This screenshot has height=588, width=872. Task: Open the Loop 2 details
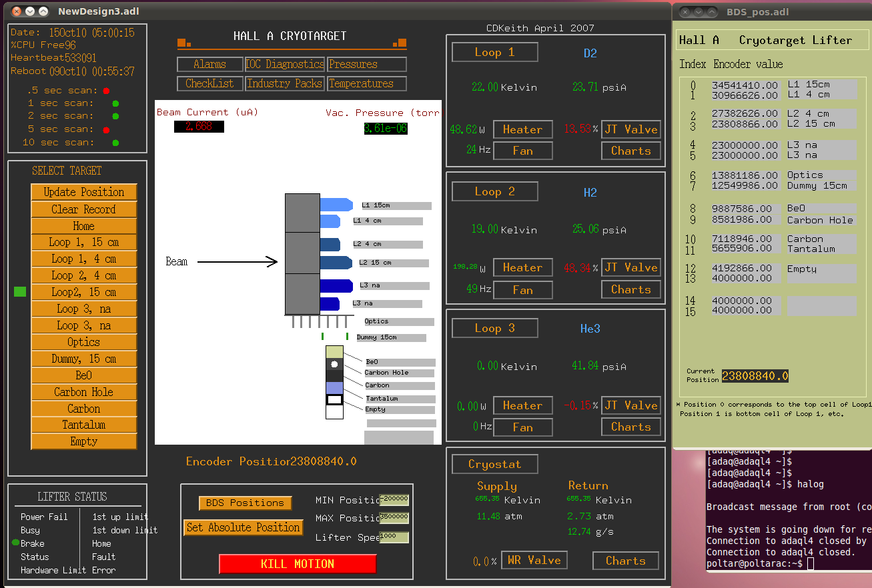[494, 192]
